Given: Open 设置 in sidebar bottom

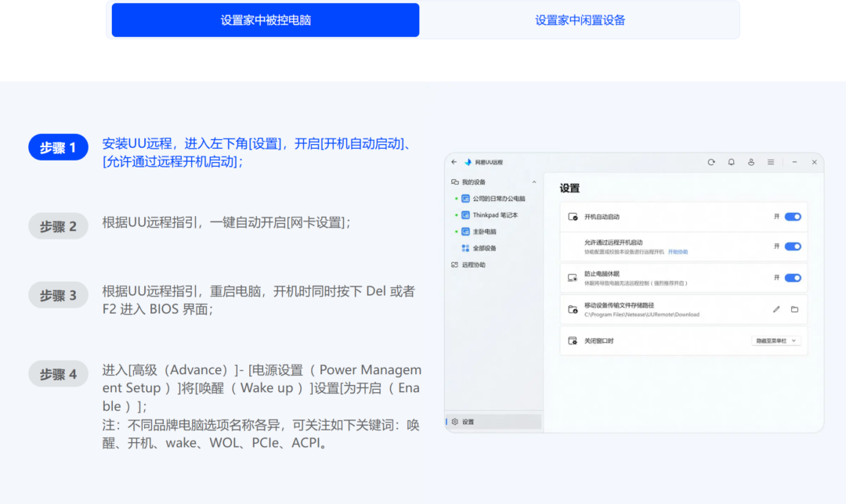Looking at the screenshot, I should tap(493, 422).
